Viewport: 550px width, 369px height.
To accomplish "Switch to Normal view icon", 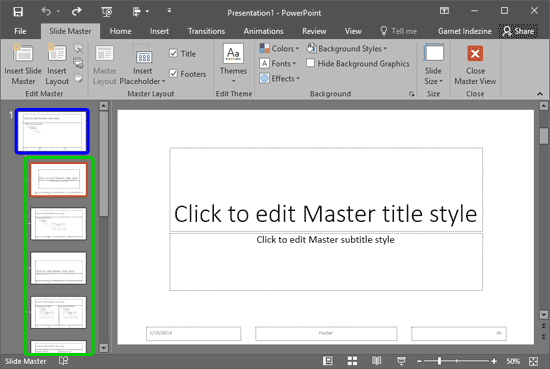I will coord(328,361).
